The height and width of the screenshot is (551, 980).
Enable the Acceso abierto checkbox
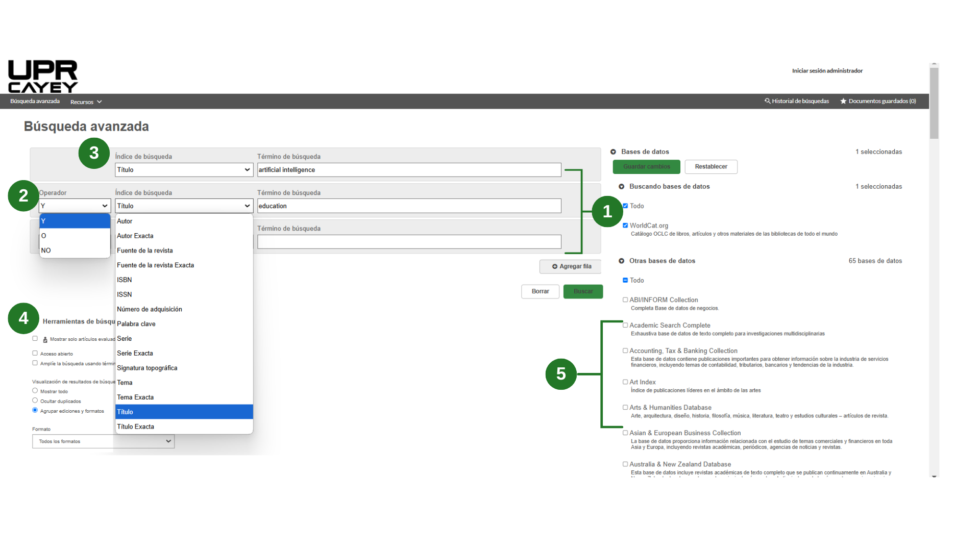(x=35, y=353)
